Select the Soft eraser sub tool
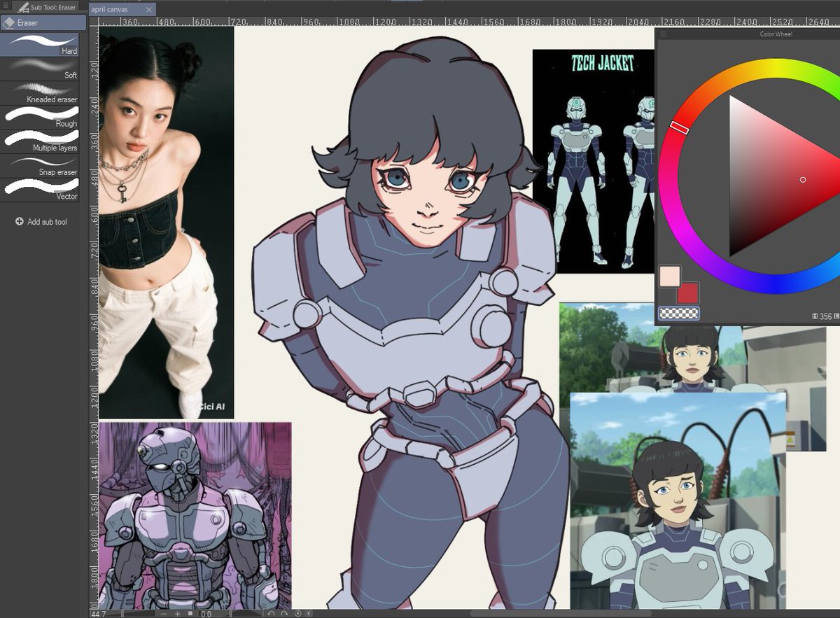Screen dimensions: 840x618 coord(39,69)
